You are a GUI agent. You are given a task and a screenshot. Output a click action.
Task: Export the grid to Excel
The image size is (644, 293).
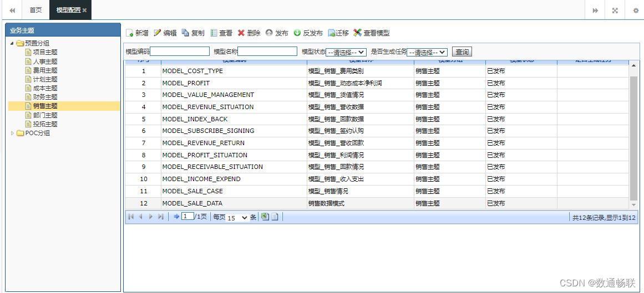(x=265, y=217)
